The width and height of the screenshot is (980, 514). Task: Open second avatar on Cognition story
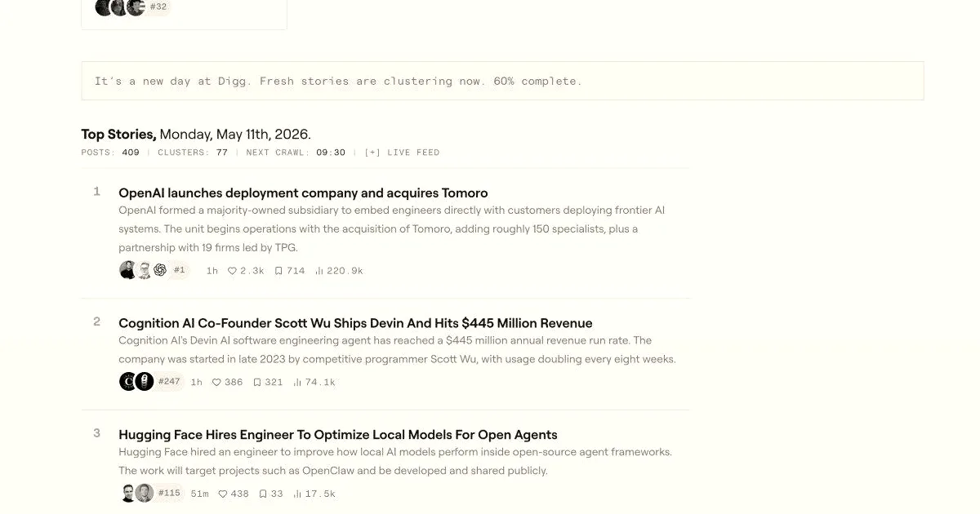point(145,381)
